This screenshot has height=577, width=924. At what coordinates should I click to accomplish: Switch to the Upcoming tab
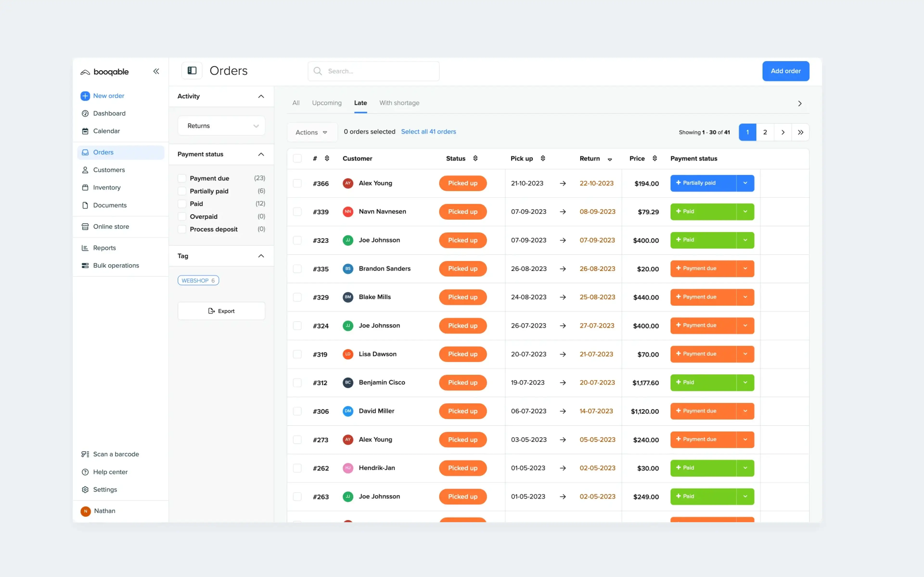327,103
